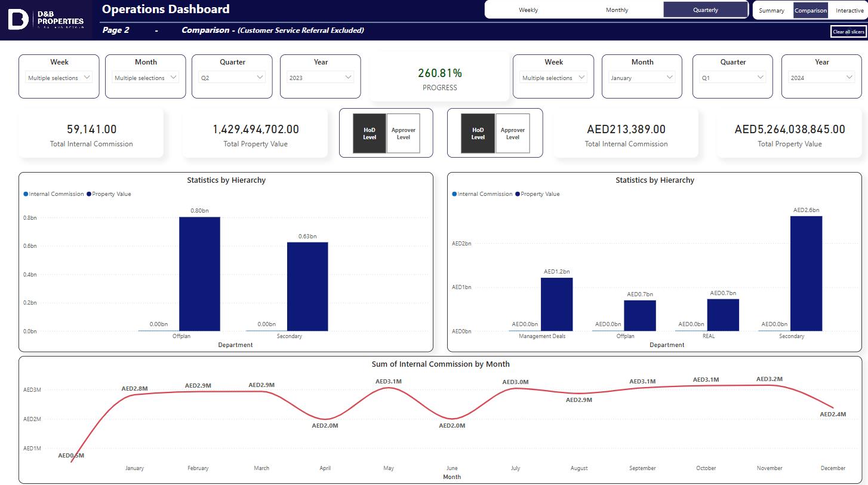The image size is (868, 485).
Task: Click Internal Commission legend dot in left hierarchy chart
Action: pyautogui.click(x=26, y=194)
